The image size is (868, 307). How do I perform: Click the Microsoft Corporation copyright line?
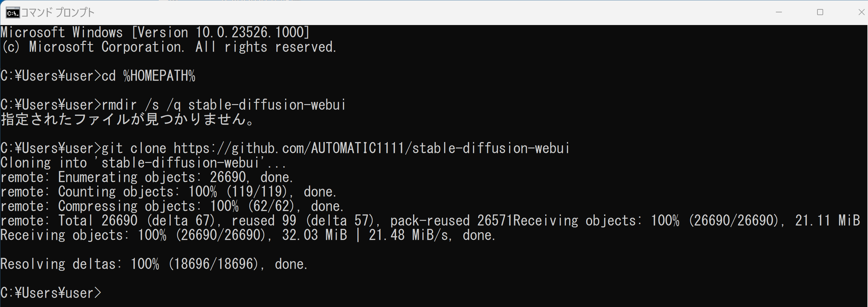pyautogui.click(x=169, y=47)
